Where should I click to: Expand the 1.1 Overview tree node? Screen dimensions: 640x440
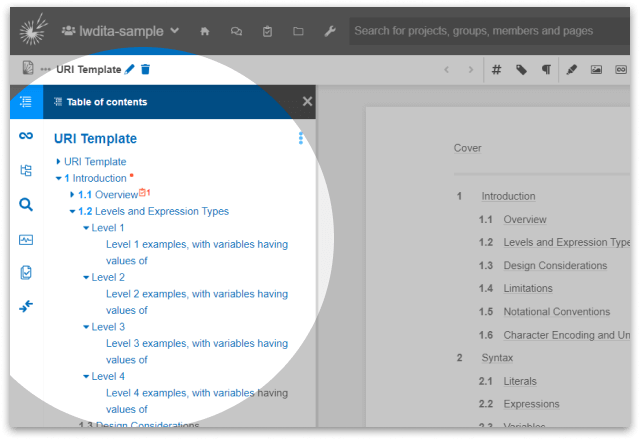(x=72, y=195)
